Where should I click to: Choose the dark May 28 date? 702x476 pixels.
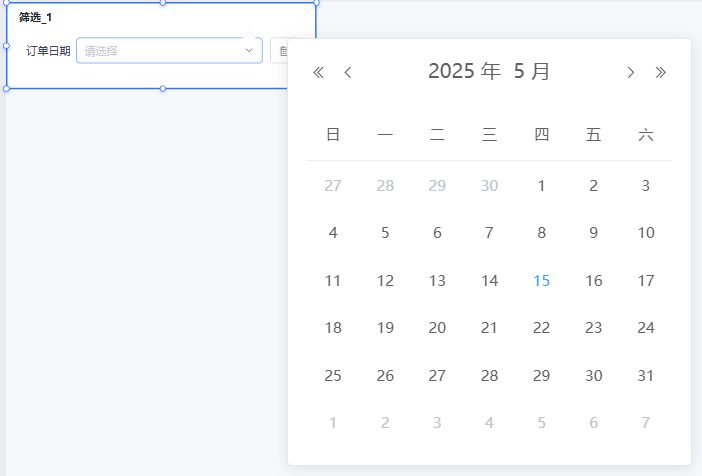[489, 376]
